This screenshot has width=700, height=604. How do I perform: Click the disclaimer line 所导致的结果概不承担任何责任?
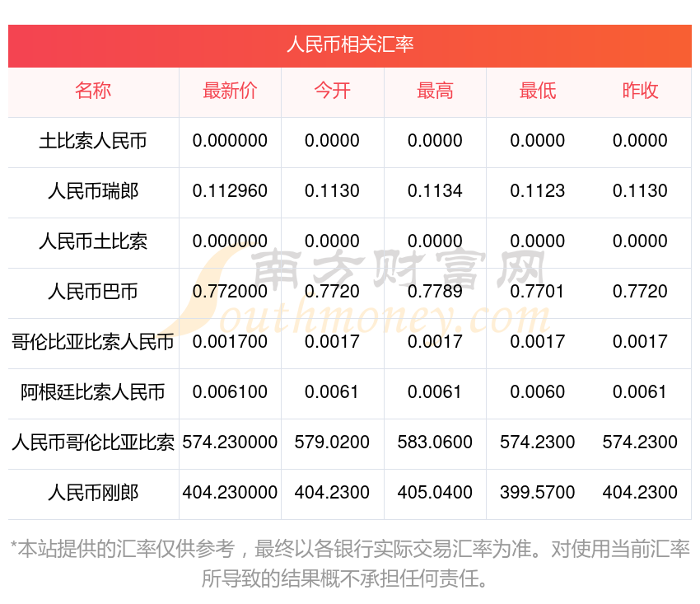pos(344,579)
